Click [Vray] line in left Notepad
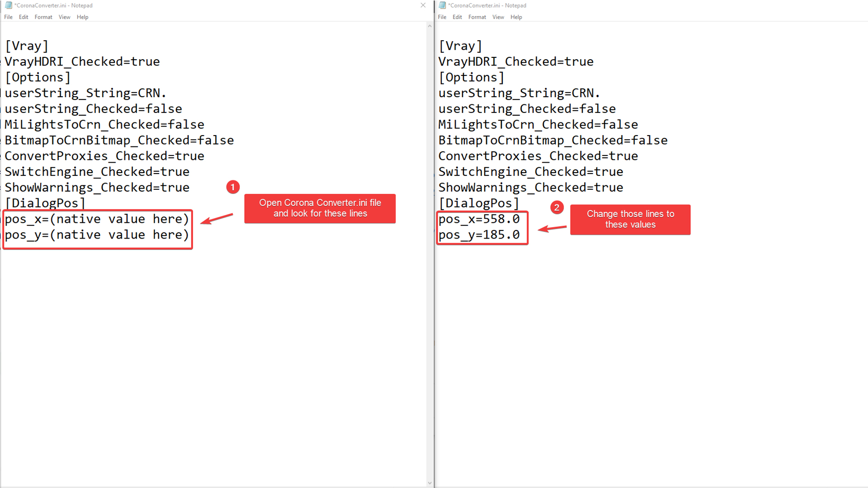 click(26, 46)
